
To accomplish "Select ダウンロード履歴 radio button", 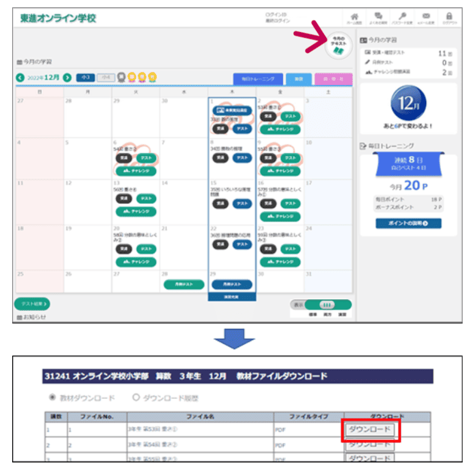I will [x=136, y=397].
